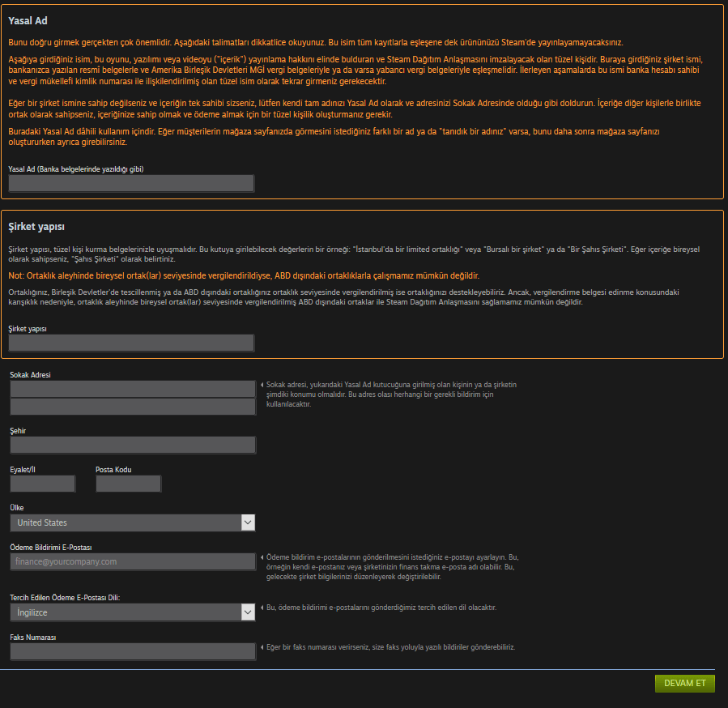Click the Posta Kodu label
This screenshot has width=728, height=708.
click(113, 470)
